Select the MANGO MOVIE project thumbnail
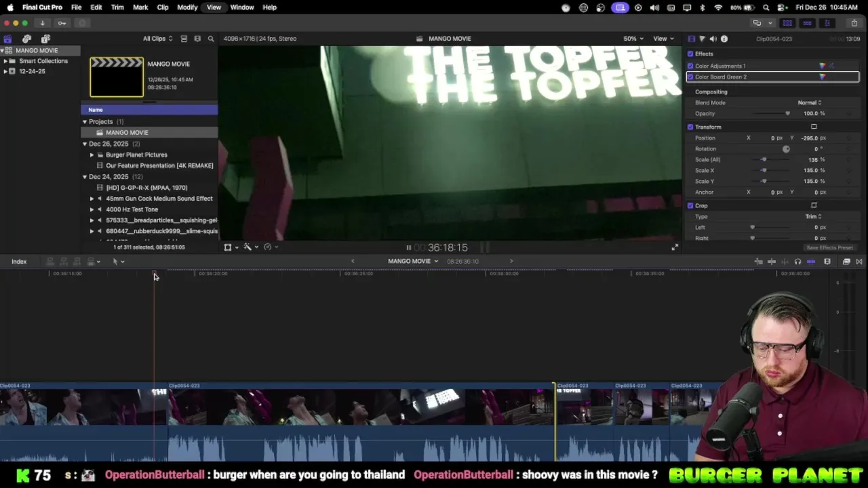Screen dimensions: 868x488 [117, 77]
